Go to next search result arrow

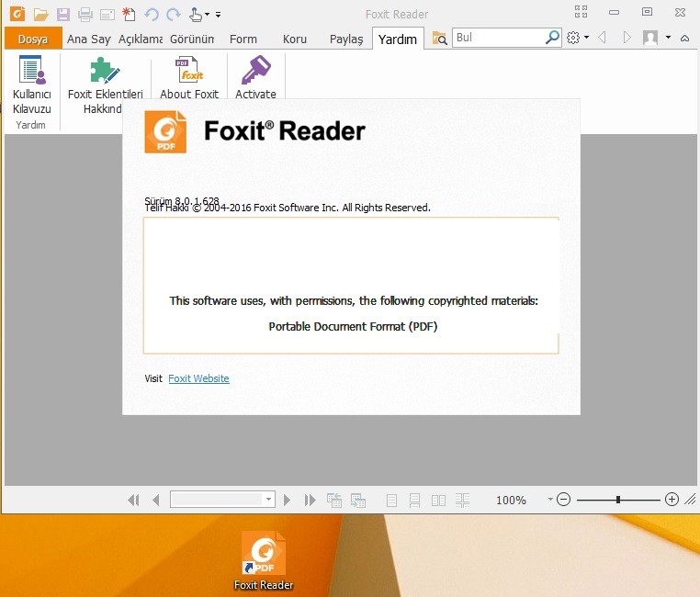[x=627, y=38]
